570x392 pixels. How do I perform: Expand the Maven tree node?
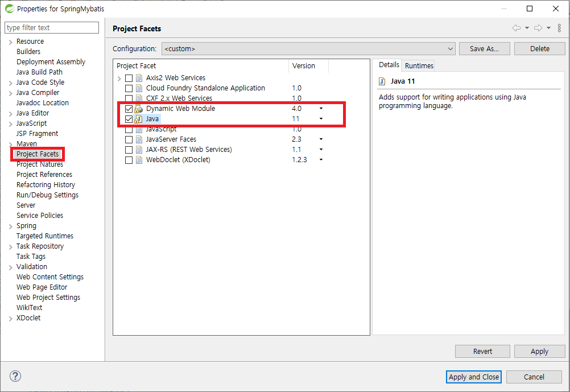(x=11, y=145)
